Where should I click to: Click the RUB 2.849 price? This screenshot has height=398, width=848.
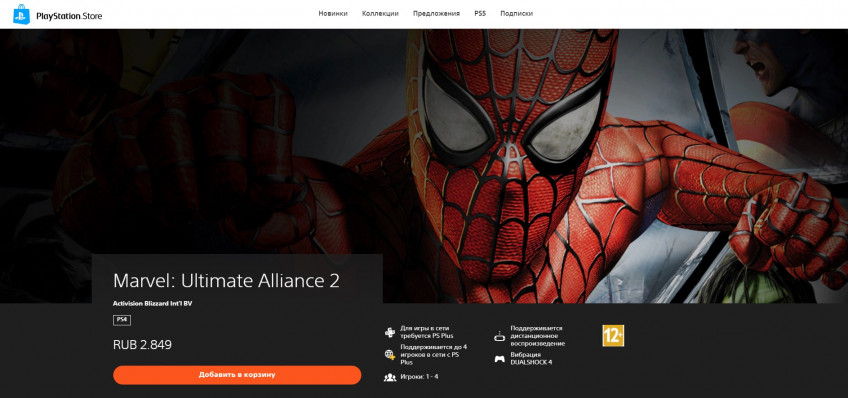coord(142,344)
